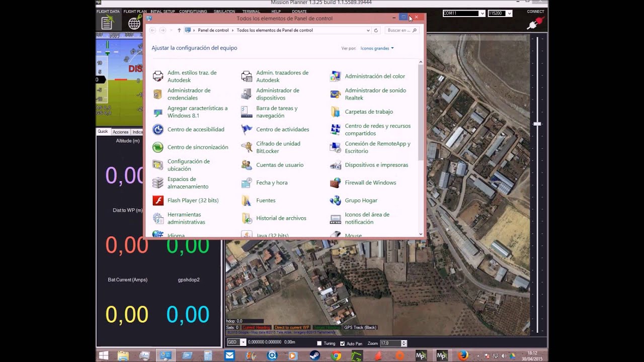The height and width of the screenshot is (362, 644).
Task: Open Carpetas de trabajo item
Action: tap(369, 112)
